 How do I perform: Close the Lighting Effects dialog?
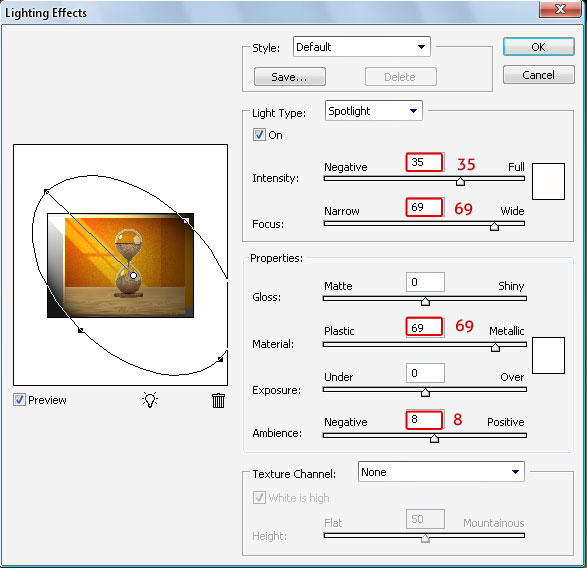559,9
